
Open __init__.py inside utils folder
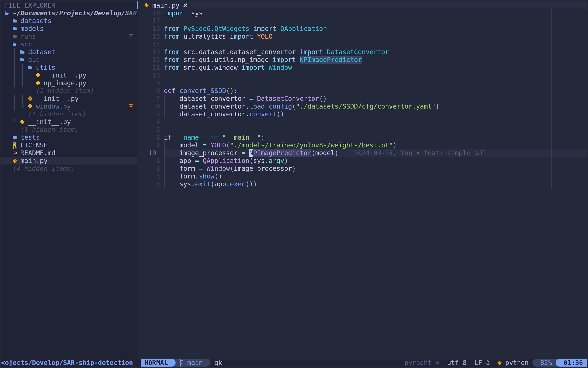[x=65, y=75]
